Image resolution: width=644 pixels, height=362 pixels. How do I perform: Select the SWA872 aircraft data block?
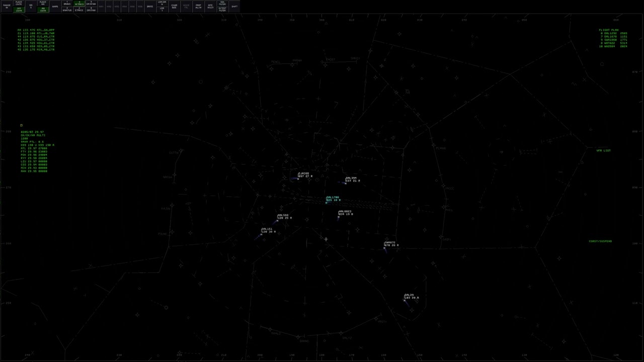(391, 244)
